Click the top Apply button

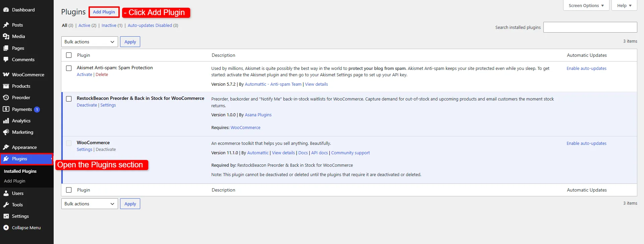pyautogui.click(x=130, y=42)
